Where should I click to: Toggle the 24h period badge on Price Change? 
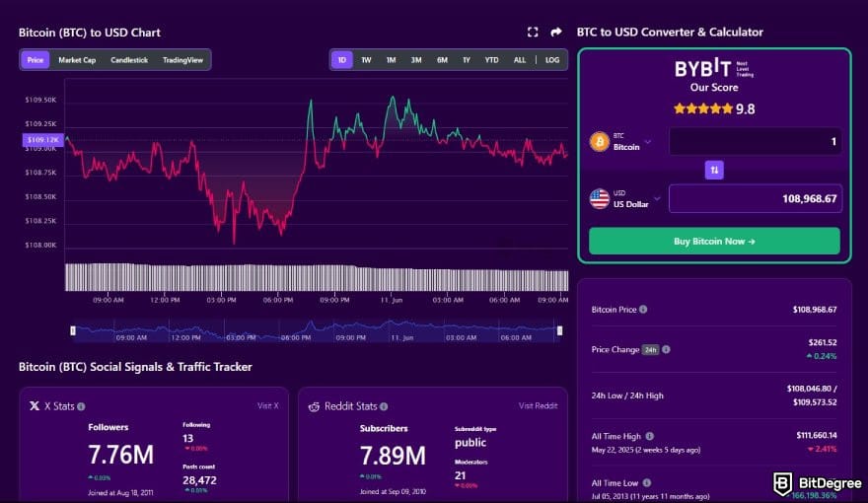click(650, 350)
